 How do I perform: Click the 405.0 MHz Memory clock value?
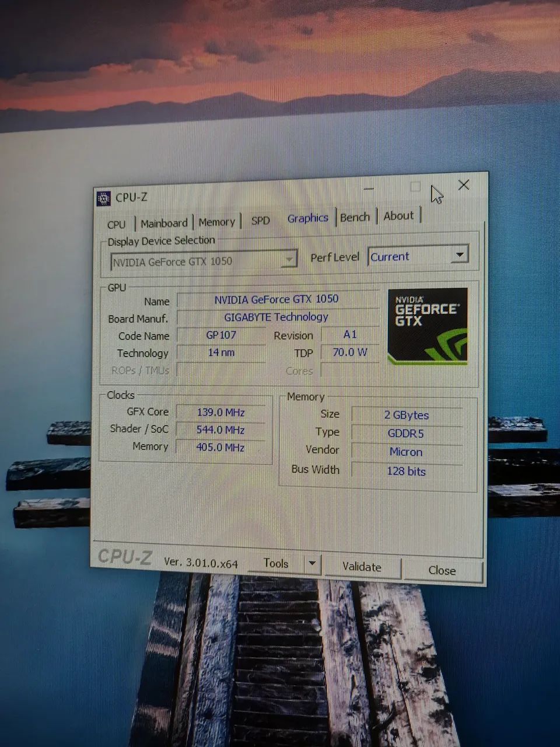(220, 447)
